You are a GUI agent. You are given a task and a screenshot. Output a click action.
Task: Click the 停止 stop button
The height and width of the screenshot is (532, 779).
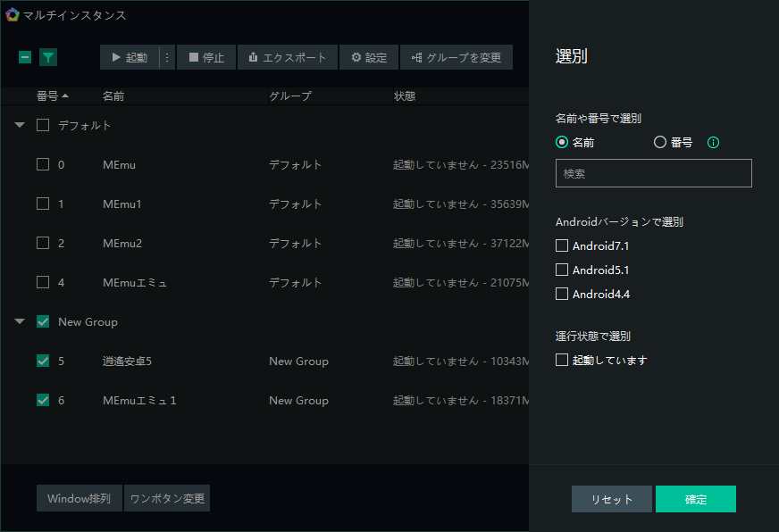[x=206, y=57]
